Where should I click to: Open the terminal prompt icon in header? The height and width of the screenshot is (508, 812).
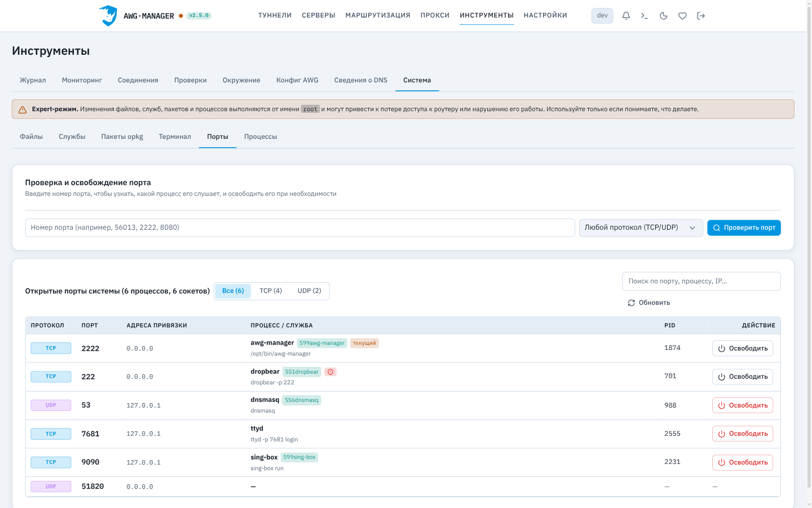coord(645,16)
